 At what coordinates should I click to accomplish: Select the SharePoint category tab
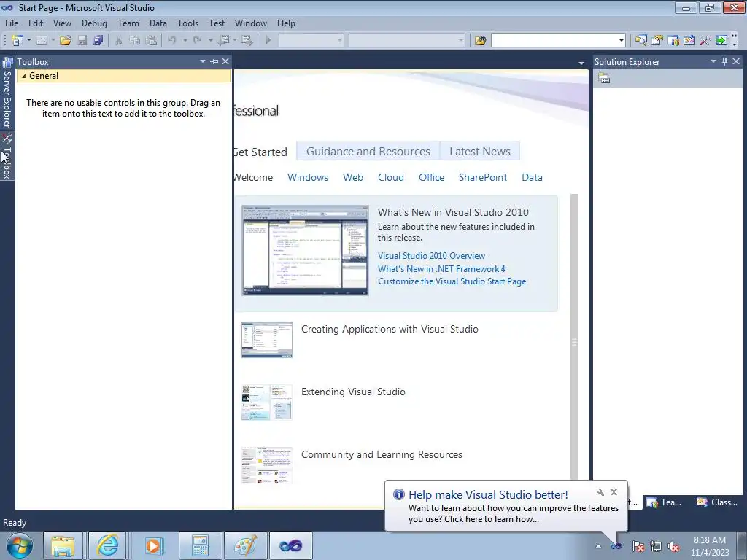[x=483, y=177]
